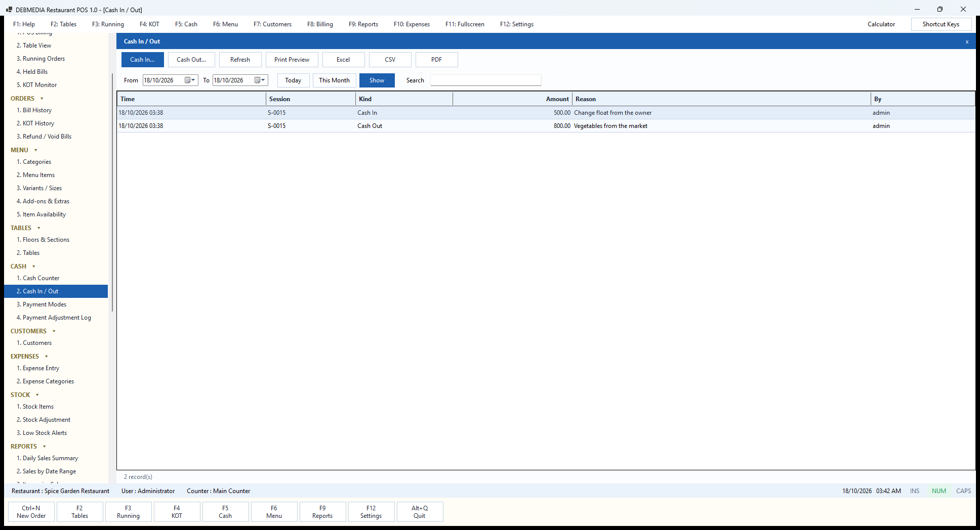Collapse the ORDERS sidebar section
Image resolution: width=980 pixels, height=530 pixels.
click(42, 99)
